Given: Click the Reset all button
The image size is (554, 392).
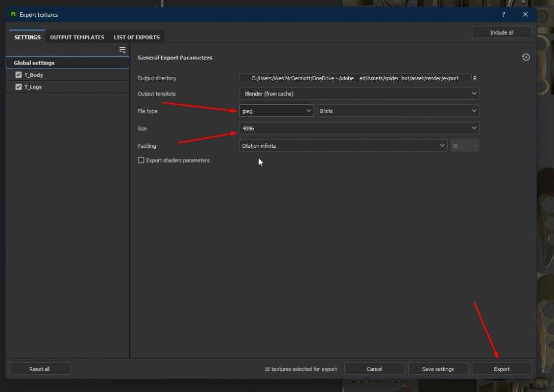Looking at the screenshot, I should click(40, 369).
